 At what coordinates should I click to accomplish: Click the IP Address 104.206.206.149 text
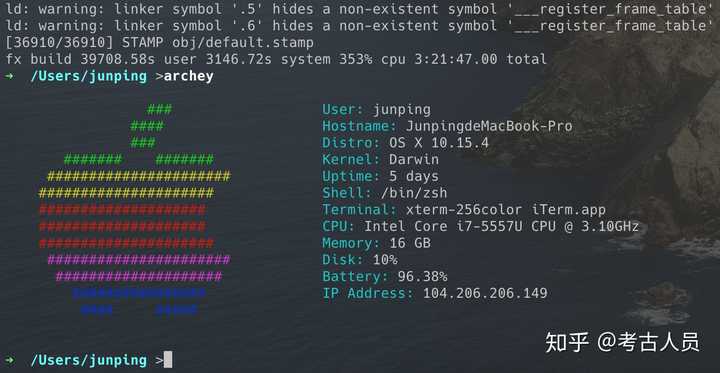[x=434, y=293]
